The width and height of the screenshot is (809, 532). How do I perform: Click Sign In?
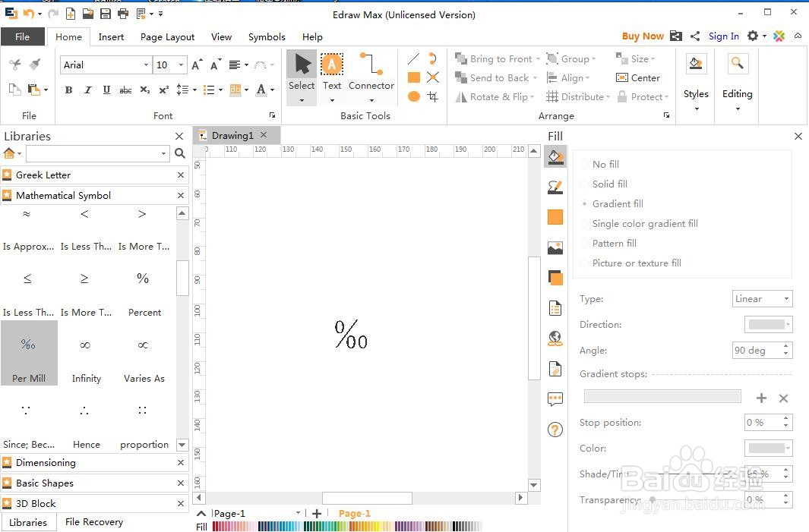(723, 36)
